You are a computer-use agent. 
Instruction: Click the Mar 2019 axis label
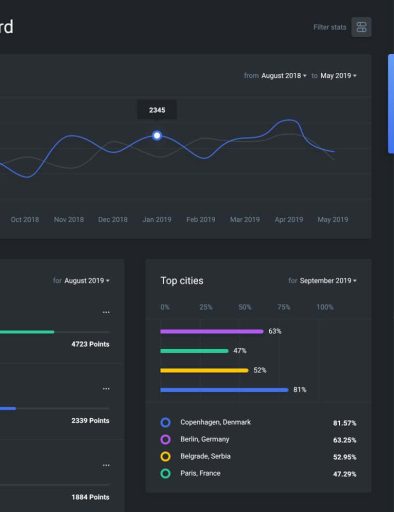(x=245, y=220)
